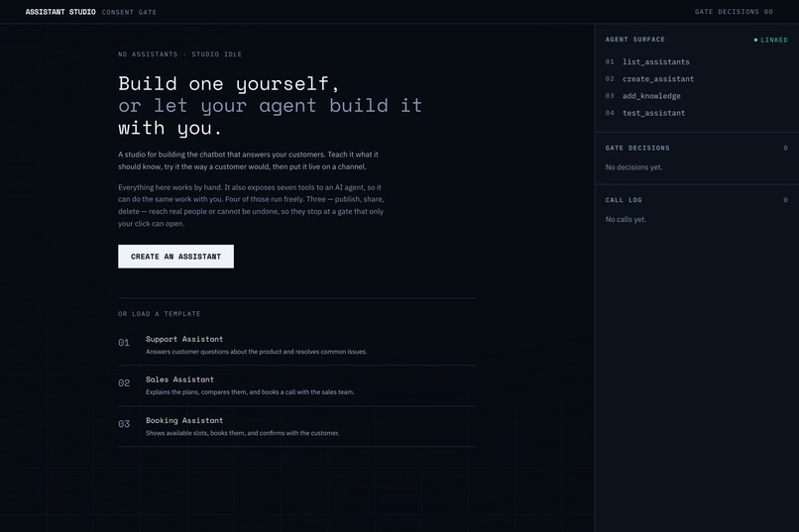The image size is (799, 532).
Task: Click the 'No decisions yet.' text
Action: coord(633,167)
